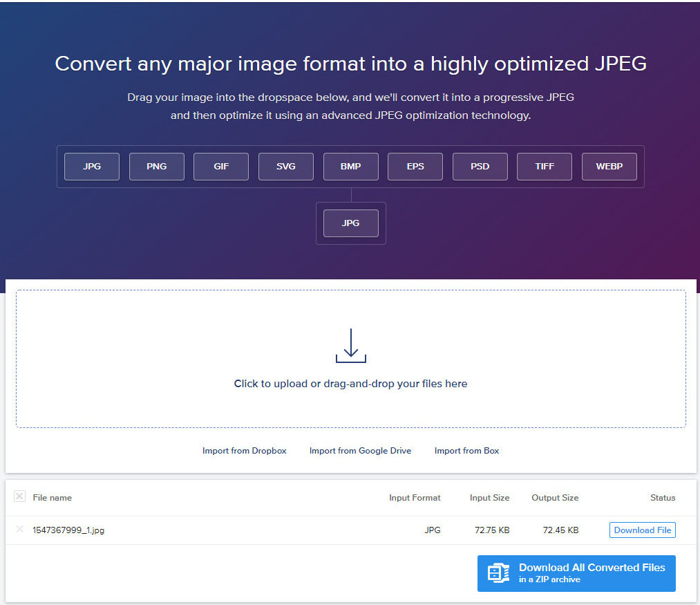Click the Download File button
700x605 pixels.
643,530
